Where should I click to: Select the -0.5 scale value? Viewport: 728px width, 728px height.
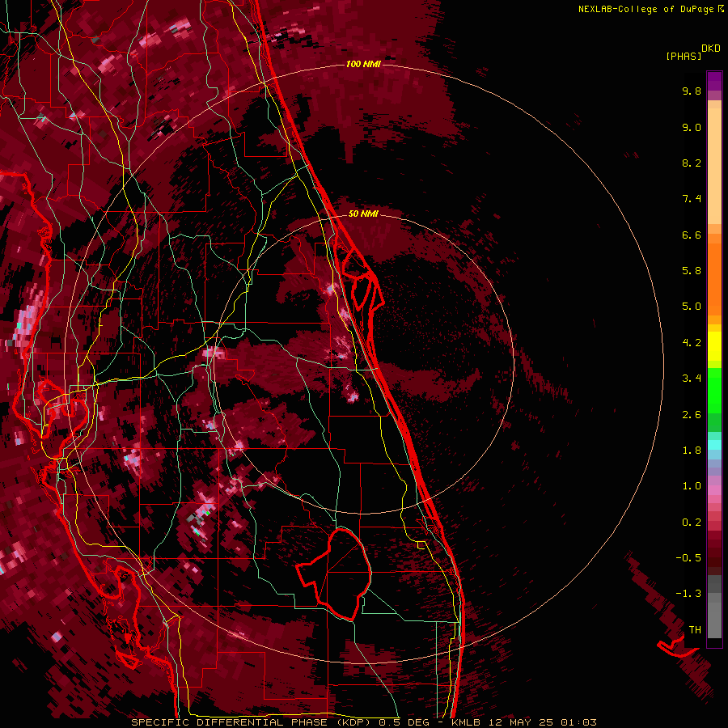(688, 558)
